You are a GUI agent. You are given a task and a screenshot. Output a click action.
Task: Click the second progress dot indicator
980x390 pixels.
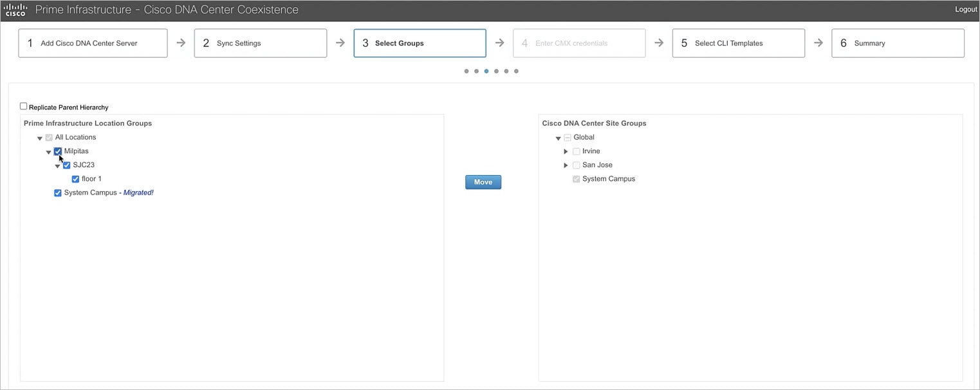[x=476, y=71]
